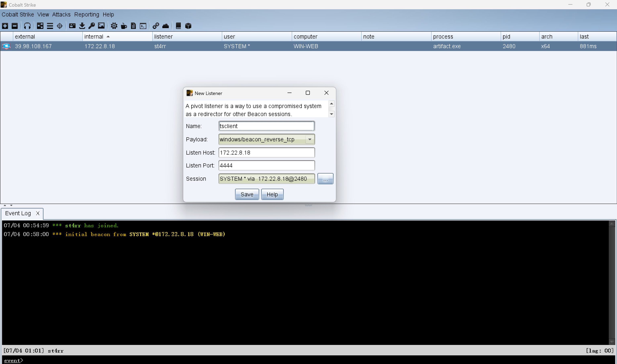Open the Reporting menu
This screenshot has height=364, width=617.
tap(87, 14)
